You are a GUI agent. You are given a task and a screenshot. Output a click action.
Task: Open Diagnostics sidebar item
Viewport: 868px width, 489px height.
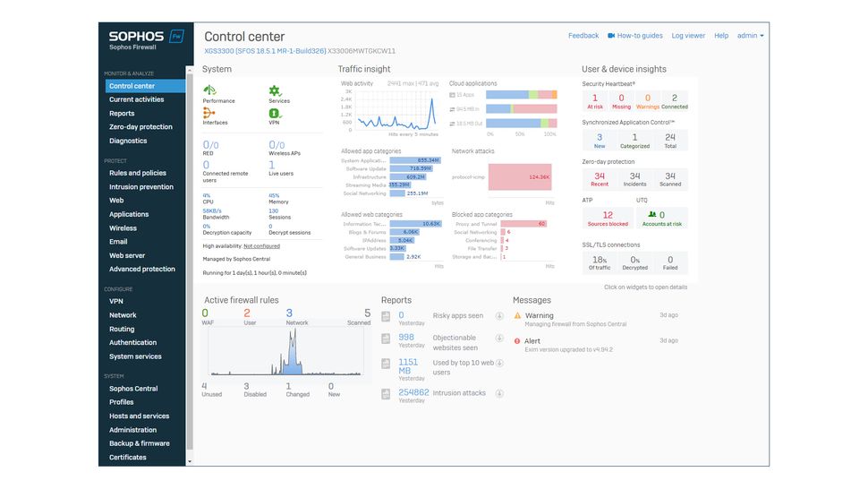128,141
